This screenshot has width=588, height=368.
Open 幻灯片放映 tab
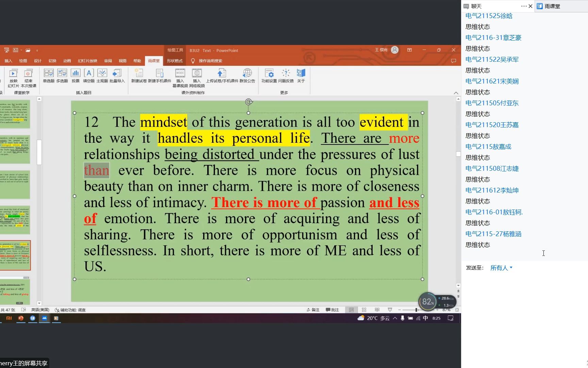click(x=87, y=61)
